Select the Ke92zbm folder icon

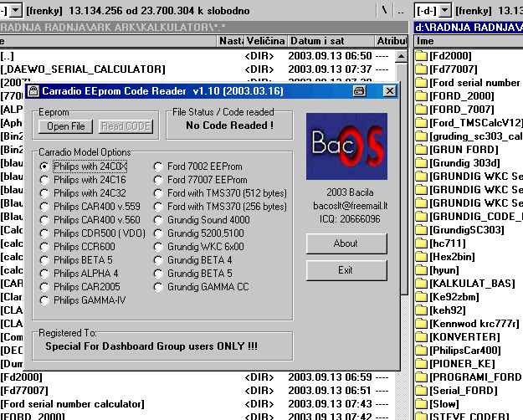[422, 297]
